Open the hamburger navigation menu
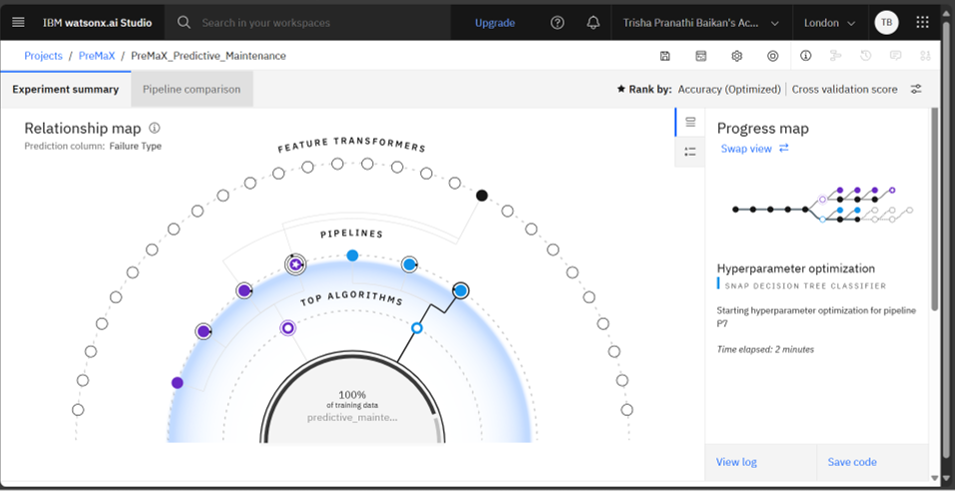This screenshot has width=955, height=491. (x=18, y=22)
